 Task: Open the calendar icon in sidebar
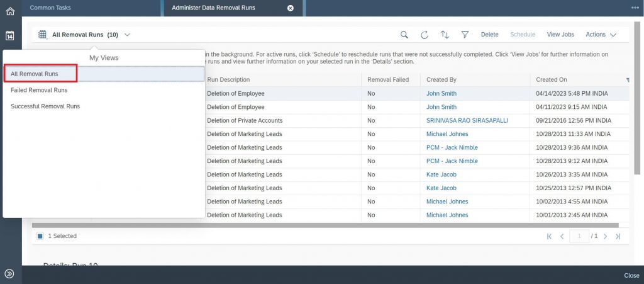click(x=10, y=36)
